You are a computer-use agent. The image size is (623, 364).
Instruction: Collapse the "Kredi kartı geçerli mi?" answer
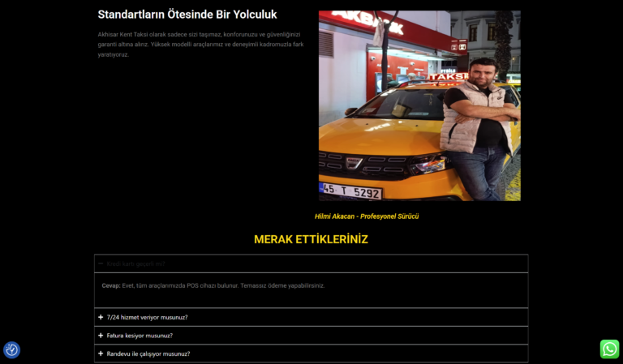136,263
